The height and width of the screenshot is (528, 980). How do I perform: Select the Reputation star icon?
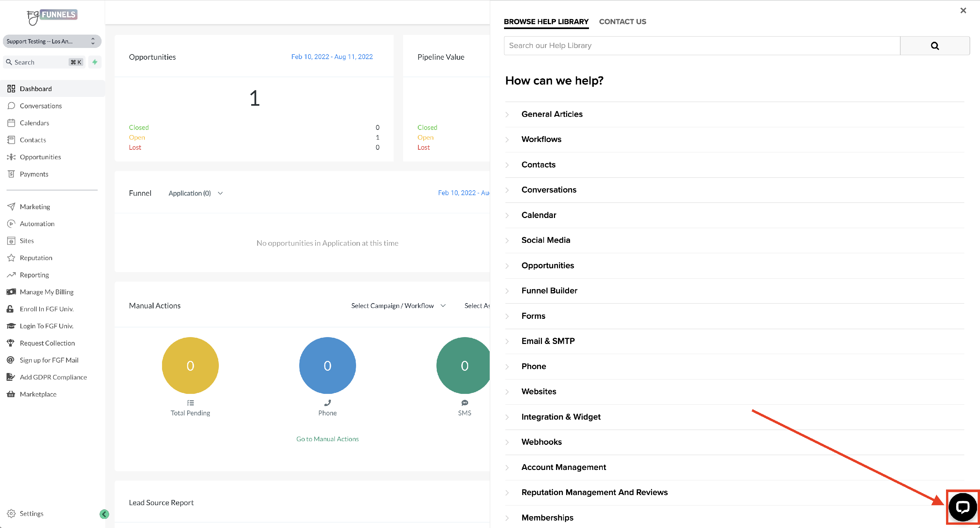click(11, 258)
